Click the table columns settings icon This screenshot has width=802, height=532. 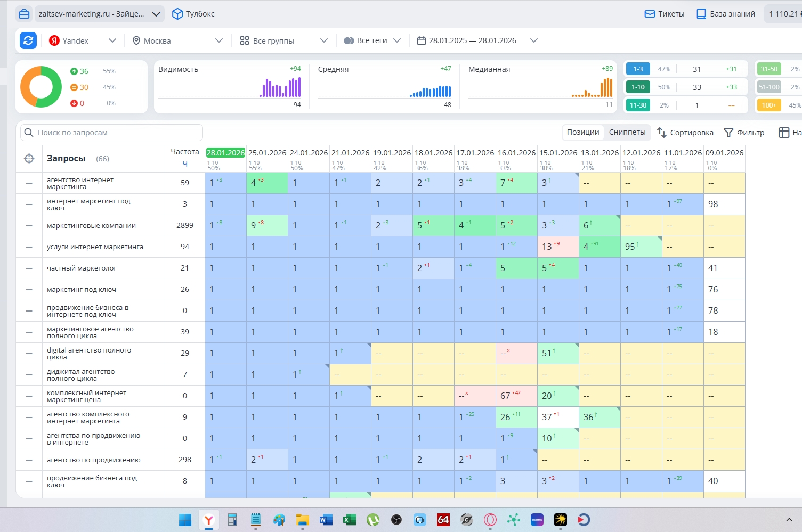[x=783, y=133]
